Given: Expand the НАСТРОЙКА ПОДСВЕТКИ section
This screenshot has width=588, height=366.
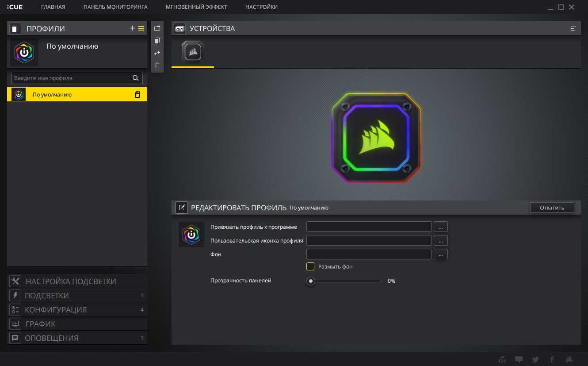Looking at the screenshot, I should (x=71, y=281).
